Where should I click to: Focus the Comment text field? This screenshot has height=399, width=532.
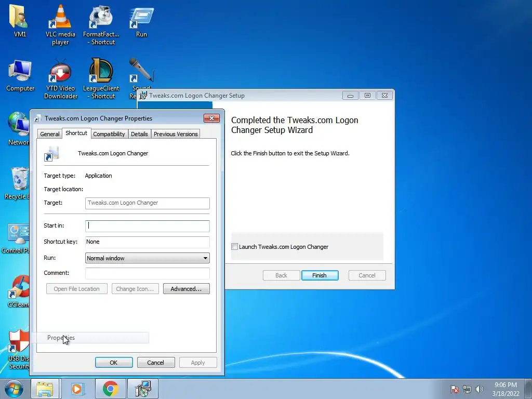pos(147,273)
